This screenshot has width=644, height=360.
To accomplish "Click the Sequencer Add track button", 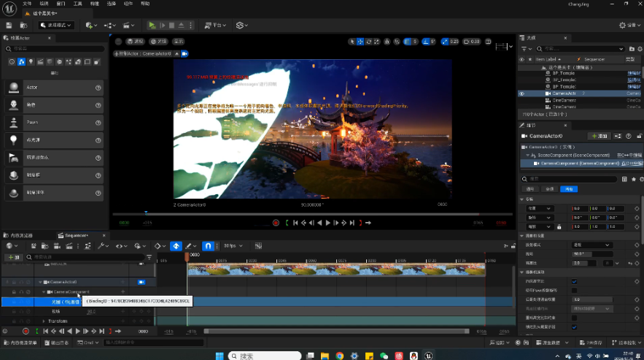I will 13,257.
